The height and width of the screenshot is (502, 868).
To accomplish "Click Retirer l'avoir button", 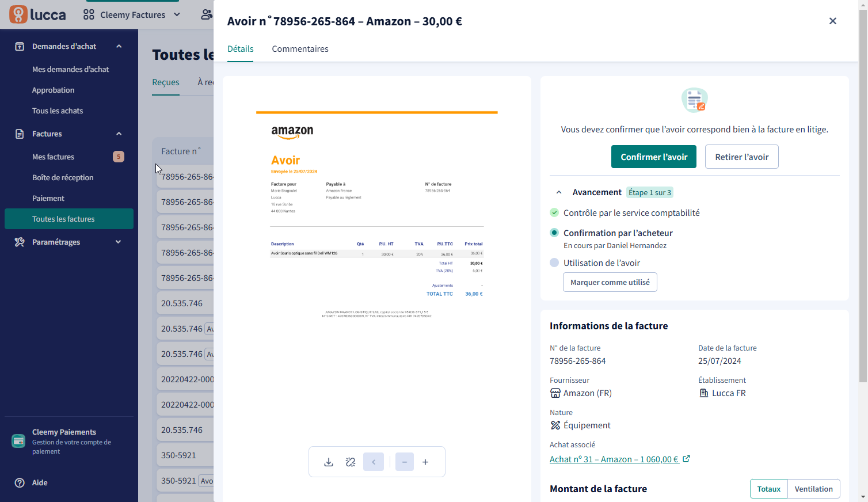I will click(x=741, y=157).
